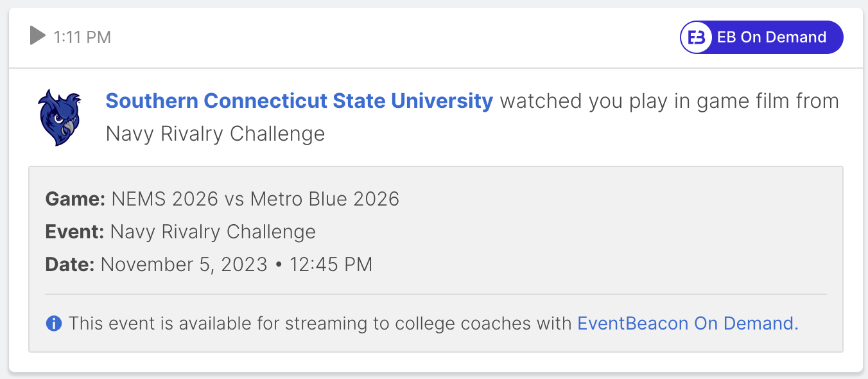Click the 12:45 PM game time
868x379 pixels.
331,265
